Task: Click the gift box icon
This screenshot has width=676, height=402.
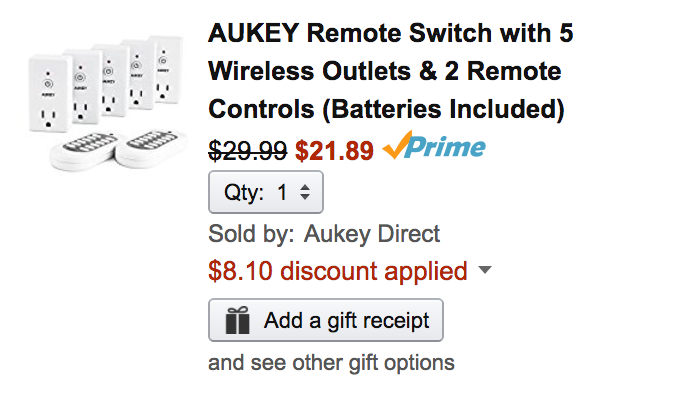Action: 238,321
